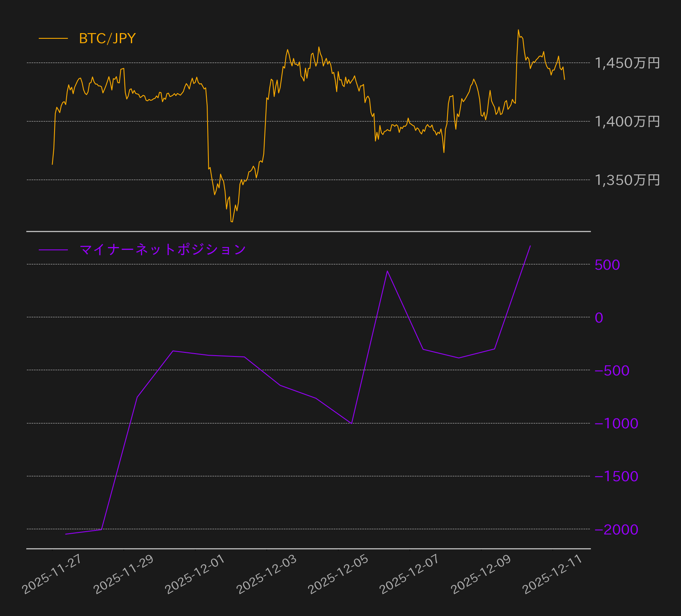Select the 2025-11-29 date label
Viewport: 681px width, 616px height.
(x=123, y=574)
